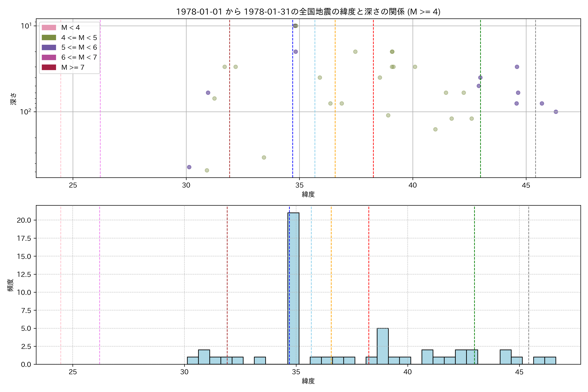
Task: Click the M >= 7 legend text
Action: pyautogui.click(x=73, y=67)
